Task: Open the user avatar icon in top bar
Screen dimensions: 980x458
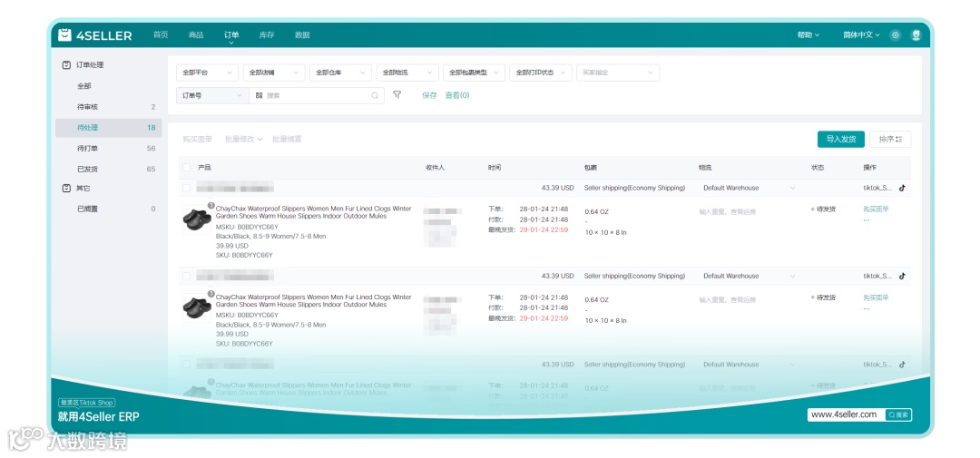Action: pos(916,35)
